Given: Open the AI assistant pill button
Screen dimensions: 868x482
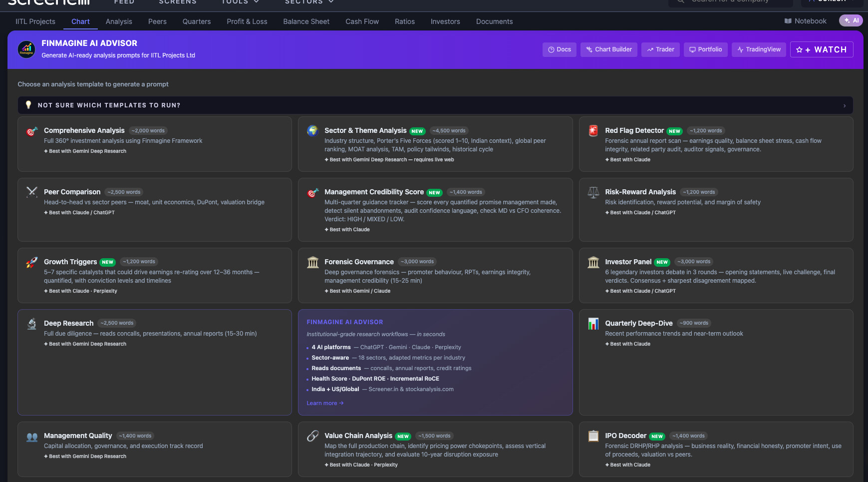Looking at the screenshot, I should coord(851,20).
